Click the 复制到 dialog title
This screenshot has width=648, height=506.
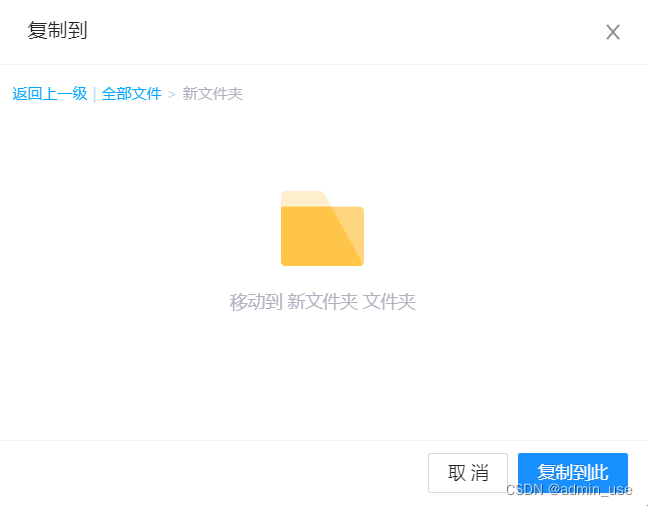57,30
